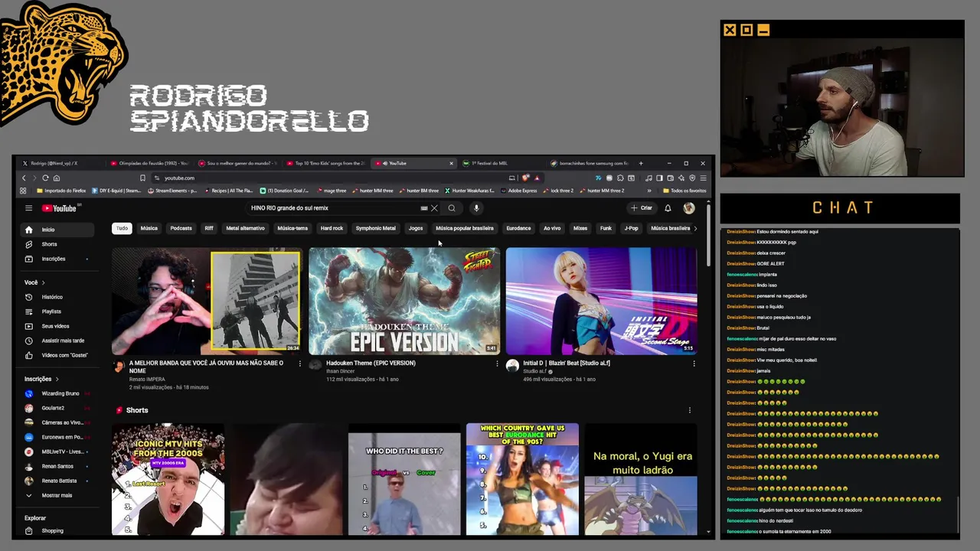The width and height of the screenshot is (980, 551).
Task: Go to Início in the sidebar
Action: (x=56, y=230)
